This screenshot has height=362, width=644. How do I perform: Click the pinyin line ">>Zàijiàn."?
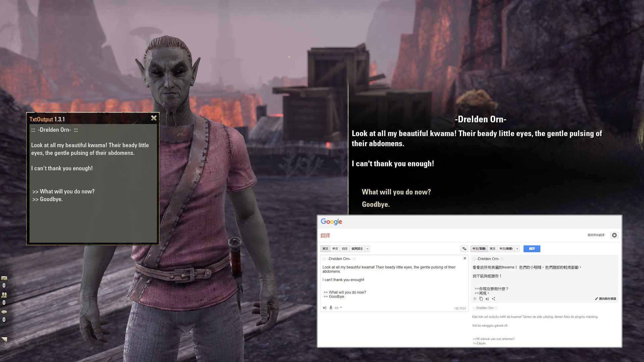479,343
